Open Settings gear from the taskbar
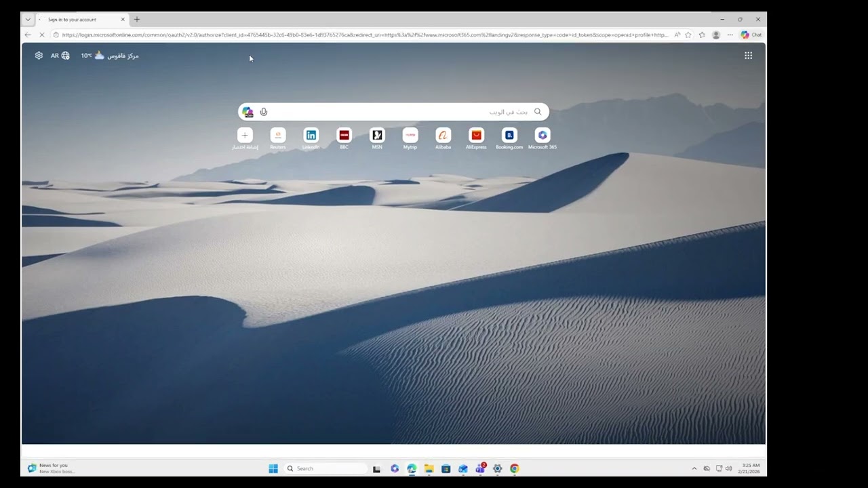 tap(497, 468)
